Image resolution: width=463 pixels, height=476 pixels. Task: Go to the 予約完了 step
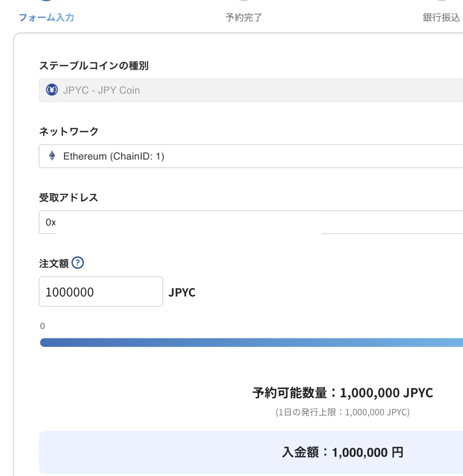point(244,18)
